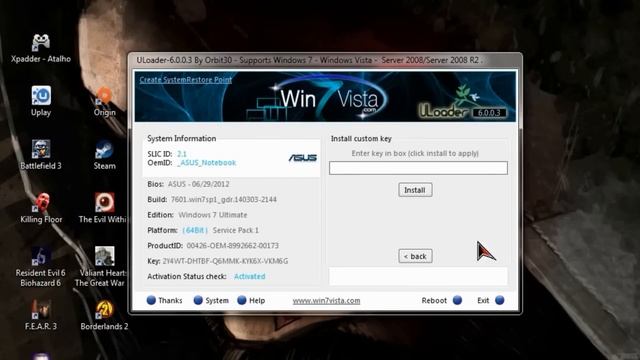The height and width of the screenshot is (360, 640).
Task: Launch the Uplay desktop icon
Action: [x=41, y=101]
